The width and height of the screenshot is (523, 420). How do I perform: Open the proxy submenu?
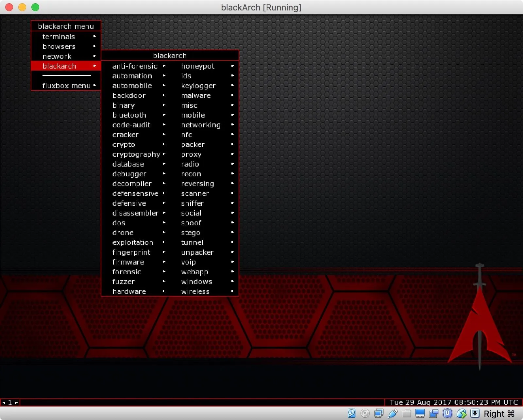[204, 154]
